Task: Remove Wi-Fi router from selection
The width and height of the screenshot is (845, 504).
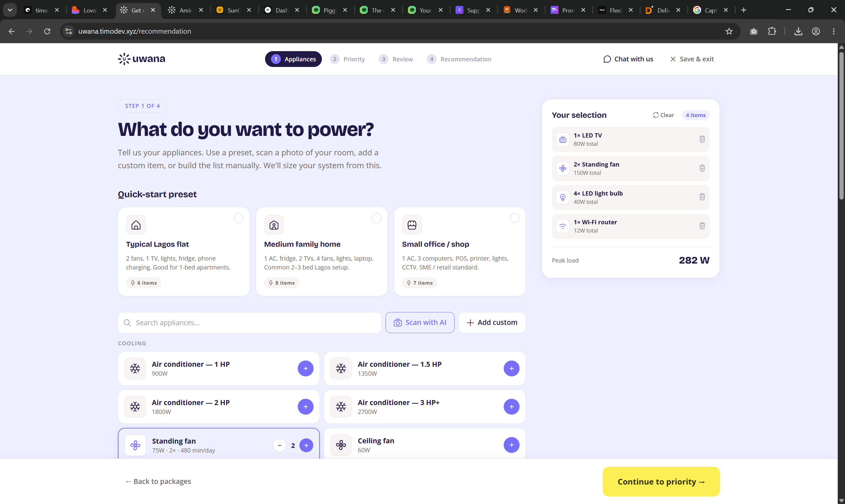Action: pyautogui.click(x=702, y=226)
